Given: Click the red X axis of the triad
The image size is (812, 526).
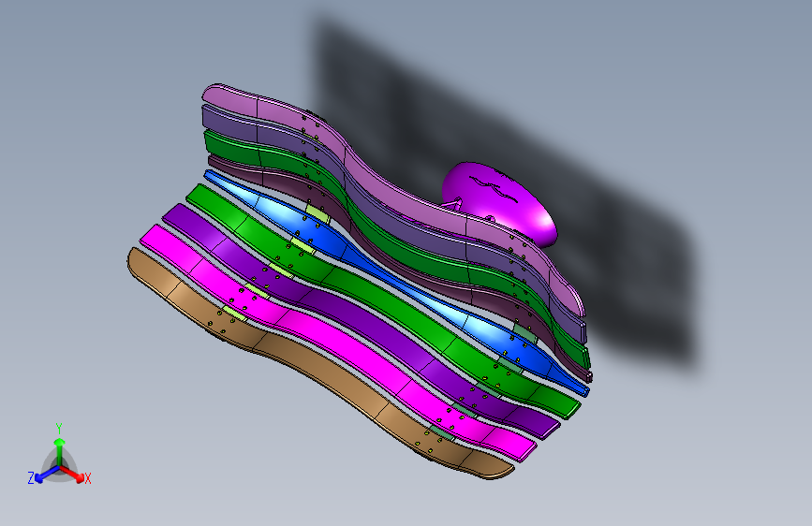Looking at the screenshot, I should click(72, 473).
